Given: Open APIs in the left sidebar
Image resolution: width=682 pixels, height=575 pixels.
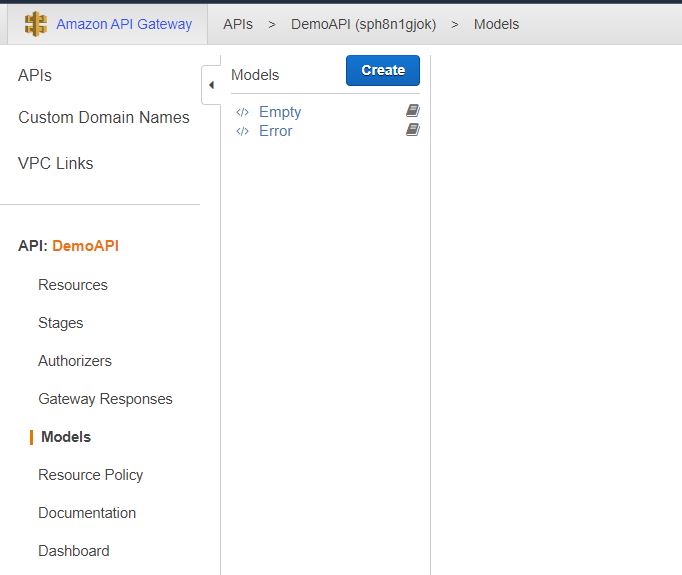Looking at the screenshot, I should (35, 75).
